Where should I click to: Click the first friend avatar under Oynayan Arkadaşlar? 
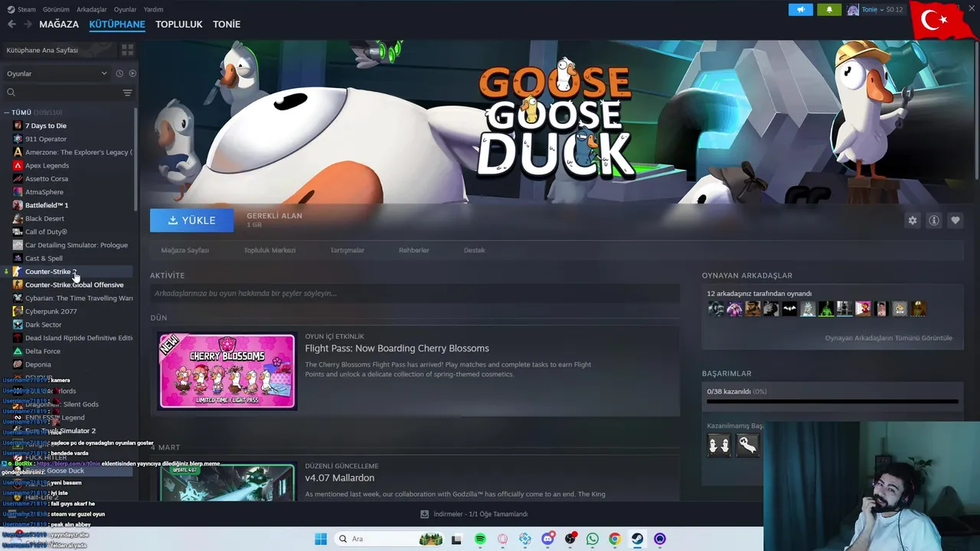click(x=716, y=309)
